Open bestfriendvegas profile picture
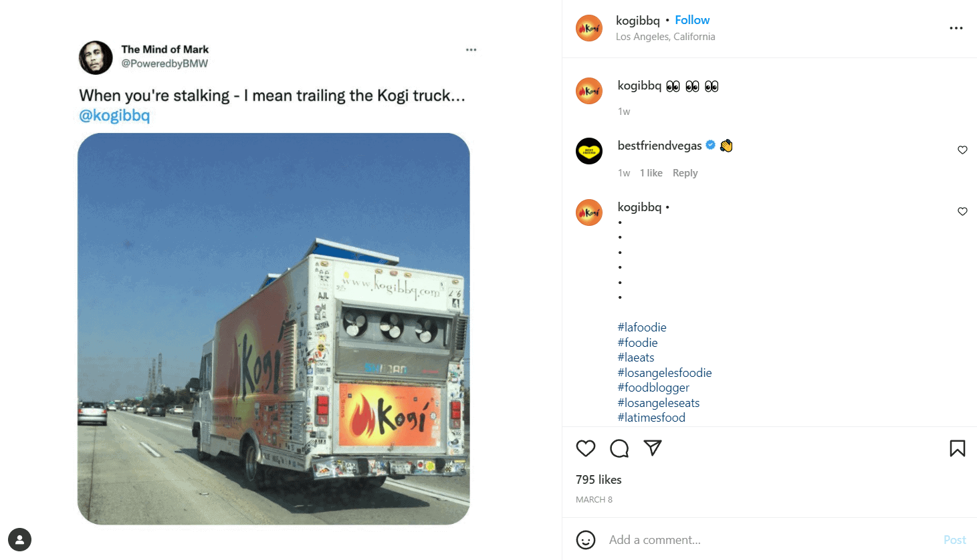 click(x=589, y=151)
